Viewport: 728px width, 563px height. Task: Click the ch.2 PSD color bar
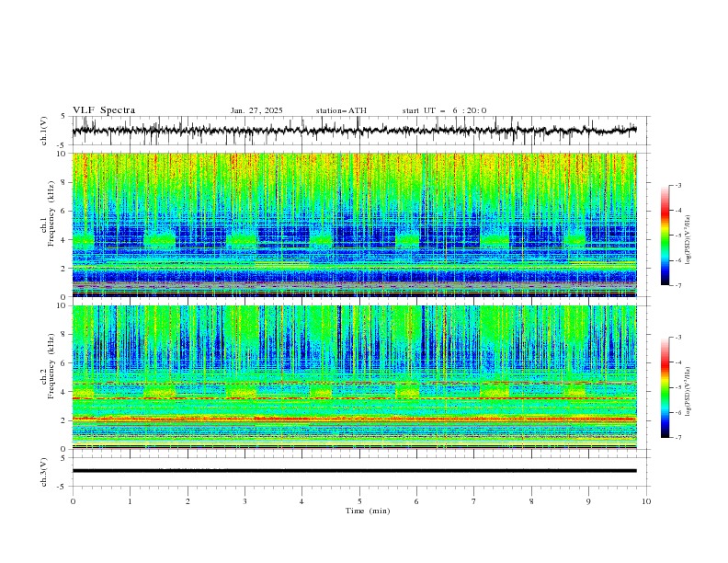coord(665,387)
